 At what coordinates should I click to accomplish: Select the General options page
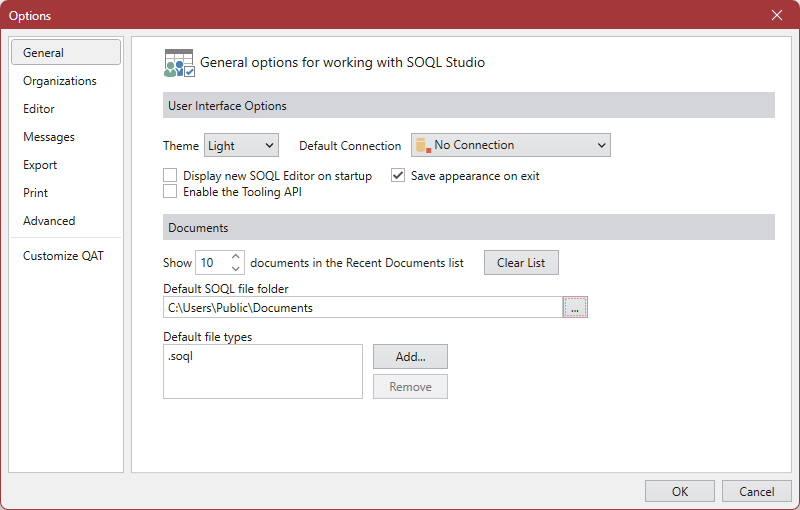pos(66,53)
